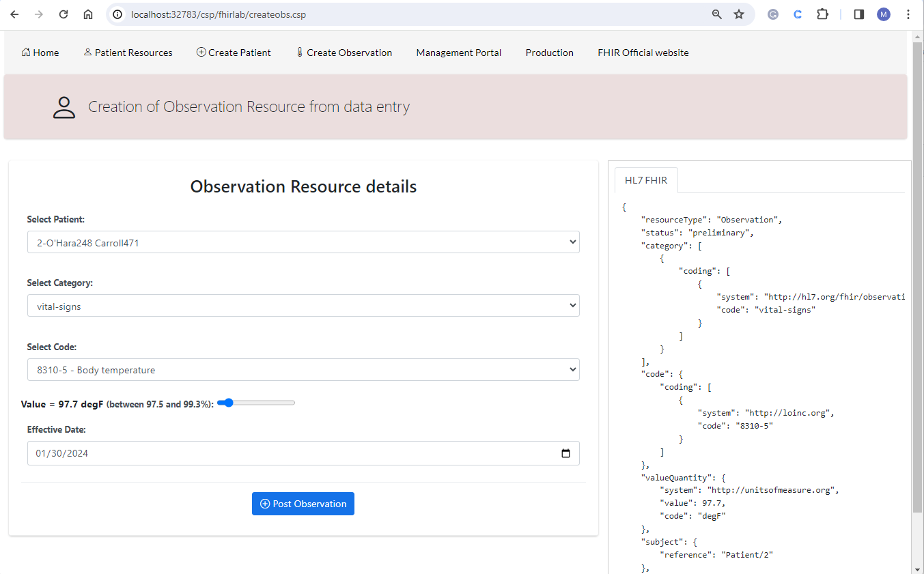
Task: Toggle the browser side panel icon
Action: [859, 14]
